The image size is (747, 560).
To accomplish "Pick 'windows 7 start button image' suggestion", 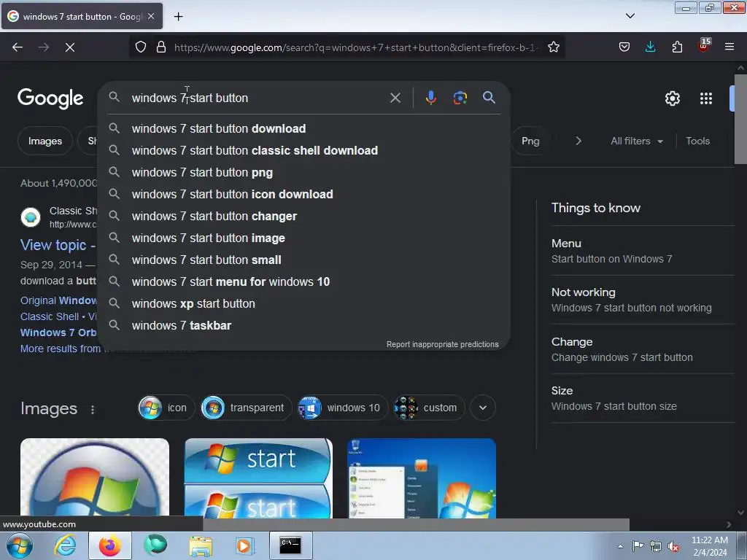I will (x=304, y=238).
